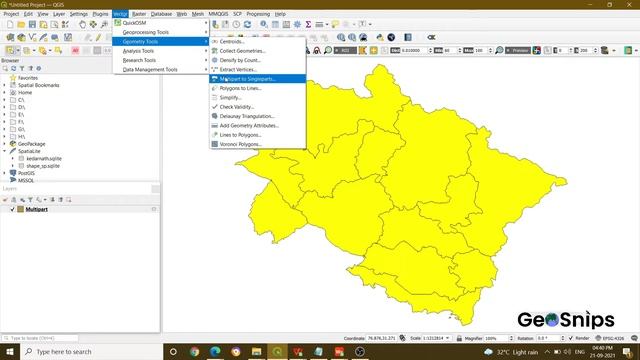Open the Plugins menu

pyautogui.click(x=100, y=14)
